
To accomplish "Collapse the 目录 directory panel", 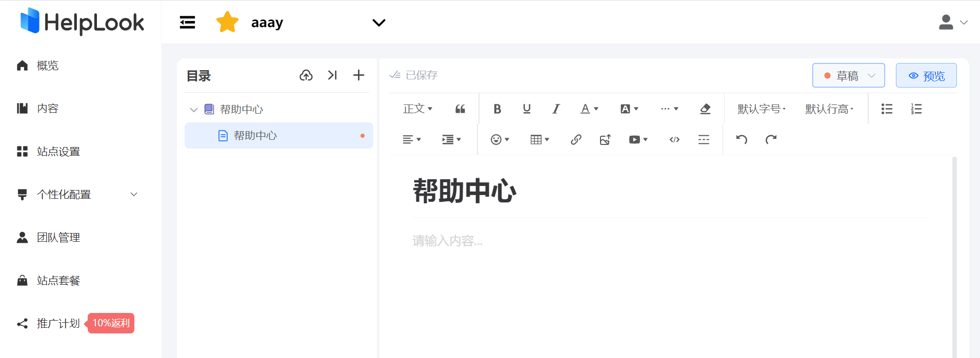I will [332, 75].
